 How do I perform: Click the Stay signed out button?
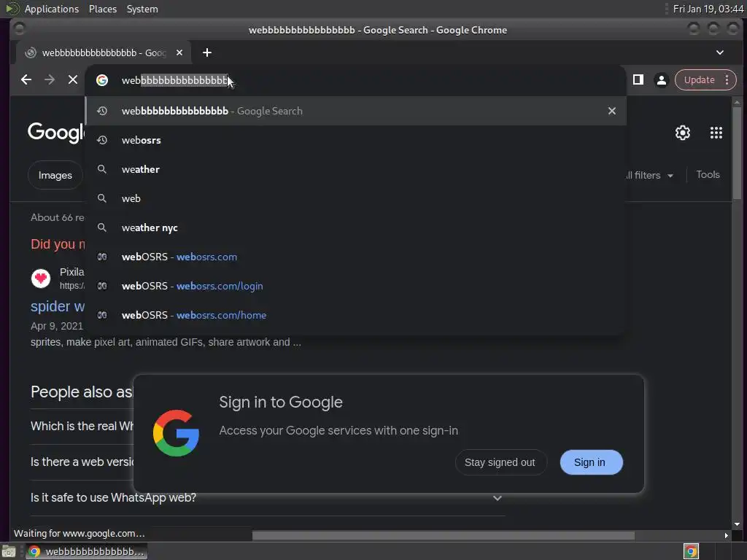pos(500,462)
